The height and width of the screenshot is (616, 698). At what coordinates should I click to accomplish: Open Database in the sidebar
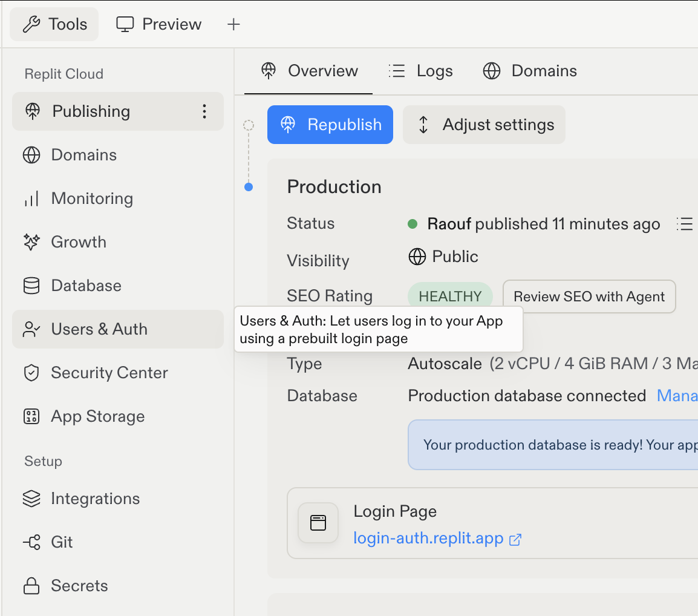coord(117,286)
